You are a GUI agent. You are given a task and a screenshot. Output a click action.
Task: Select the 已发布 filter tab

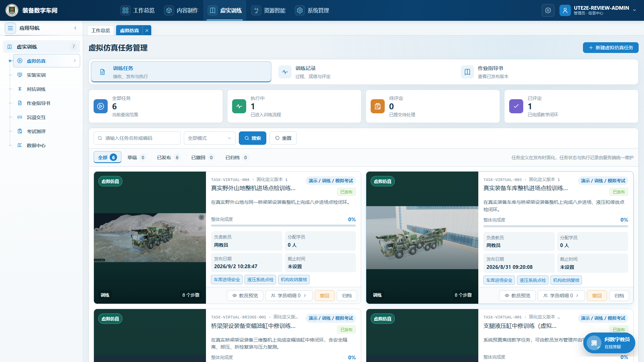pyautogui.click(x=168, y=158)
